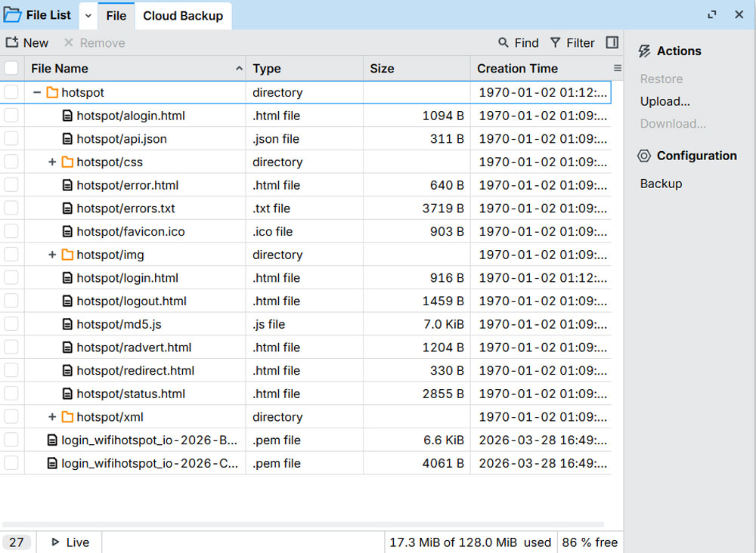Click the api.json file icon
The image size is (756, 553).
(67, 139)
